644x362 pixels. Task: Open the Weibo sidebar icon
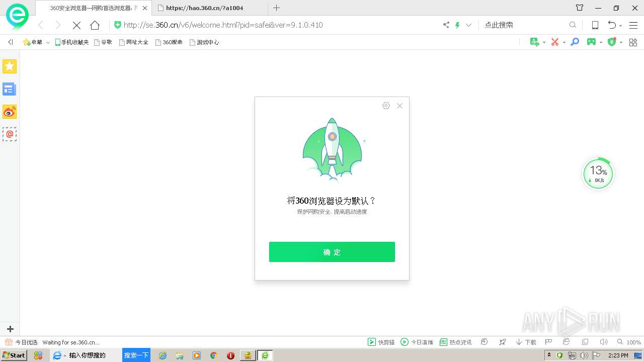point(10,112)
